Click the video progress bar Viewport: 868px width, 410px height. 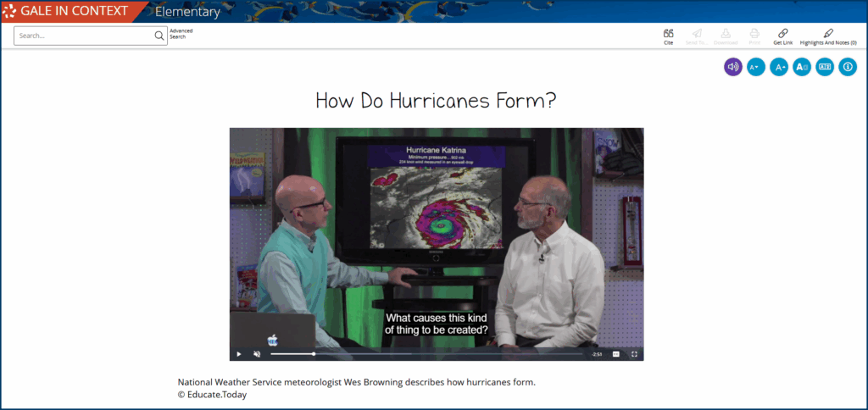coord(424,354)
